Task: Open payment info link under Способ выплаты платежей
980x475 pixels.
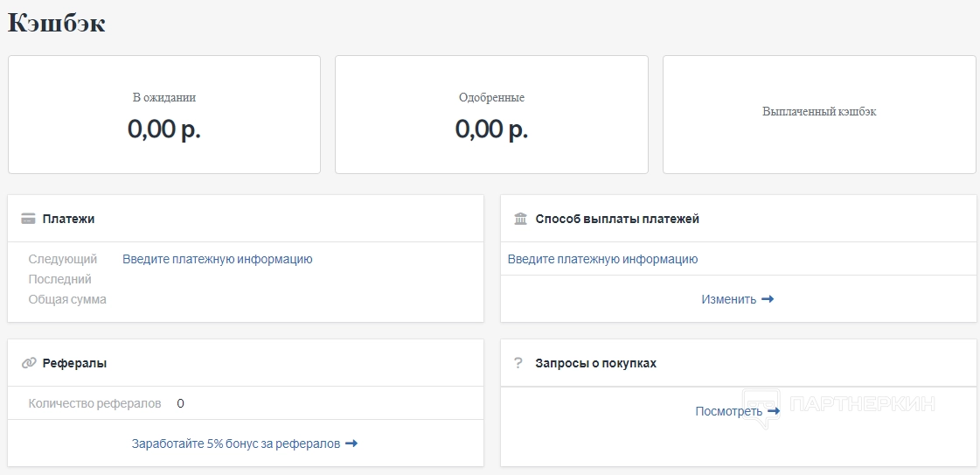Action: coord(602,259)
